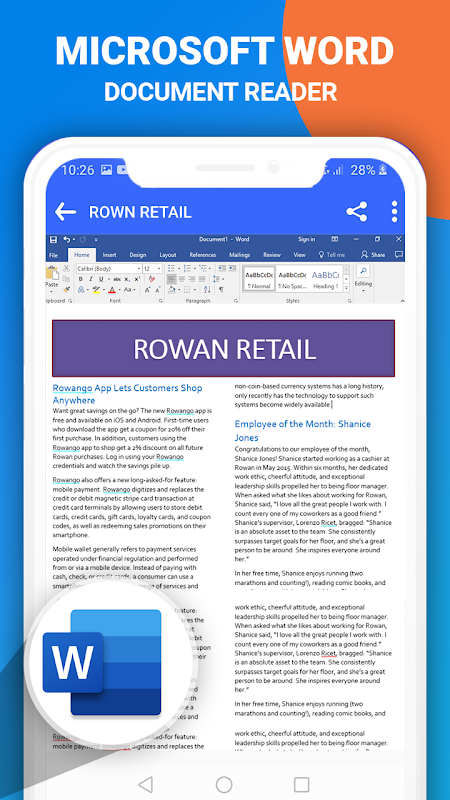Viewport: 450px width, 800px height.
Task: Click the Redo icon in quick access toolbar
Action: 83,239
